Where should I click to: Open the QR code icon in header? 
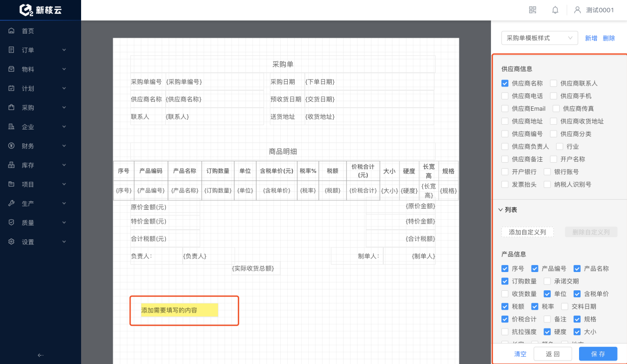(x=533, y=10)
